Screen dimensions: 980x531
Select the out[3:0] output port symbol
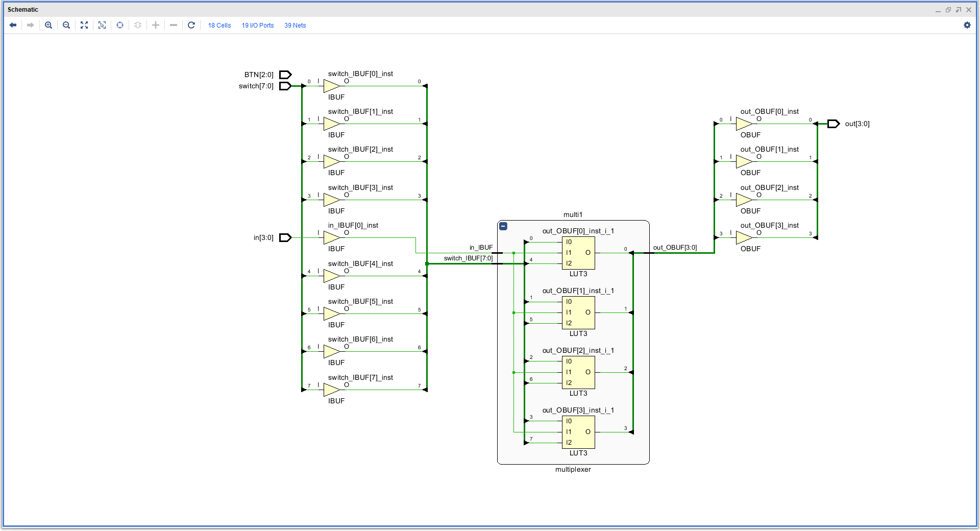(x=834, y=124)
